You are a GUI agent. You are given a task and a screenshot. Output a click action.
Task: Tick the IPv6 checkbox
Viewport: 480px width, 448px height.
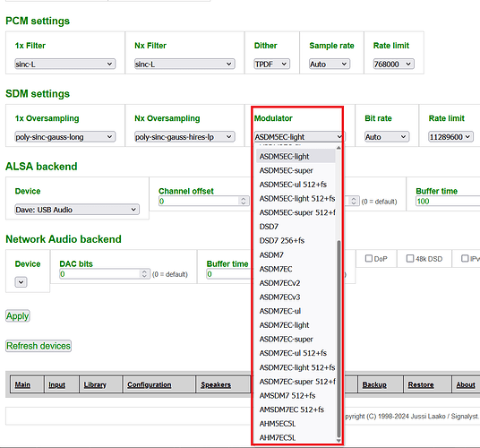pyautogui.click(x=465, y=258)
